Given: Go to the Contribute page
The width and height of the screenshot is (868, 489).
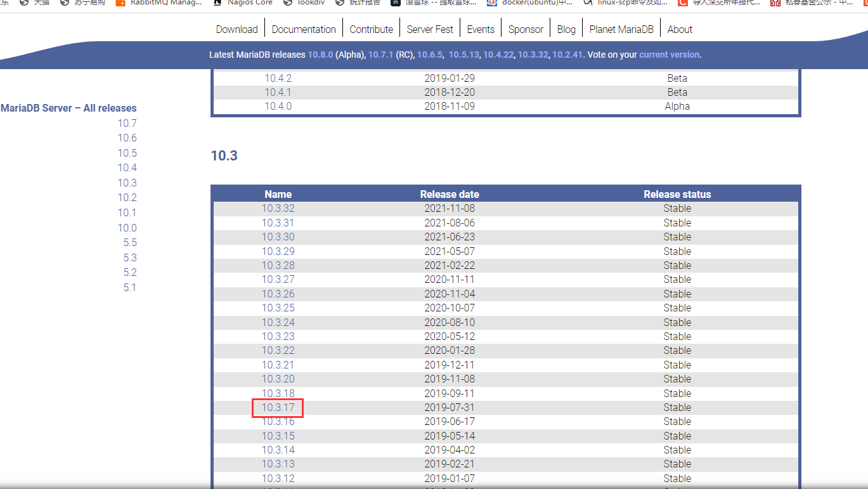Looking at the screenshot, I should (372, 29).
